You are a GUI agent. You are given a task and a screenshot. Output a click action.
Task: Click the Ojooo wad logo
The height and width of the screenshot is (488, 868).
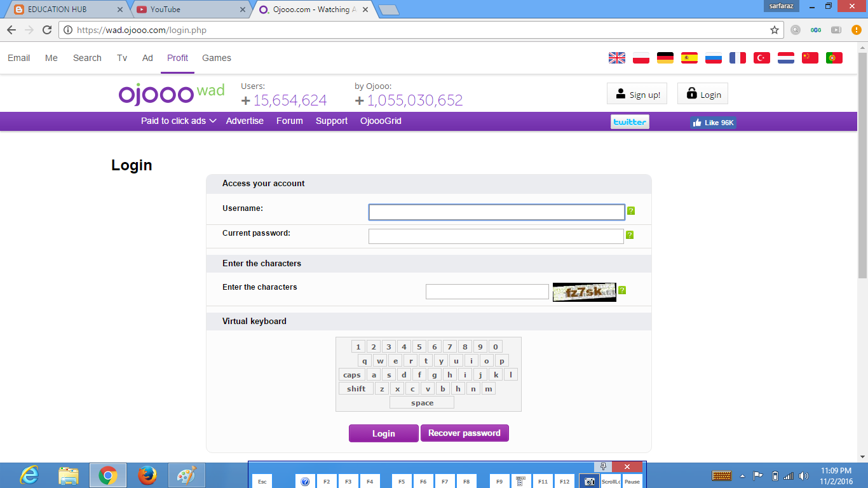[171, 93]
